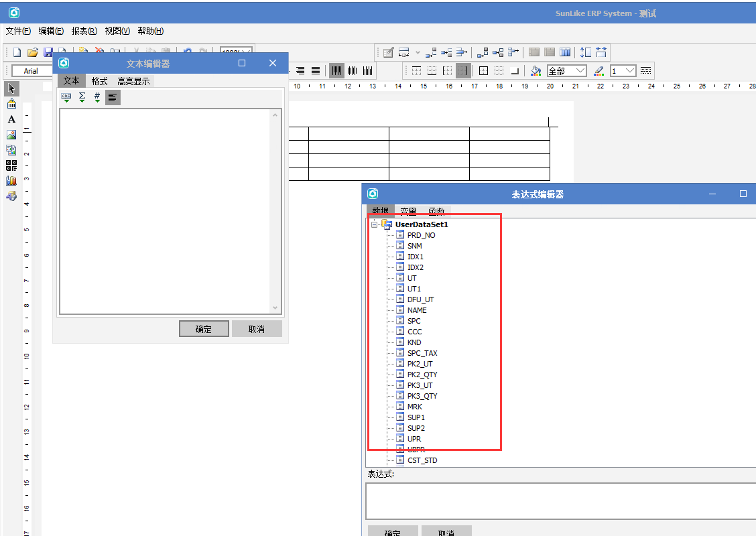Click 确定 button in text editor
The image size is (756, 536).
[x=204, y=329]
